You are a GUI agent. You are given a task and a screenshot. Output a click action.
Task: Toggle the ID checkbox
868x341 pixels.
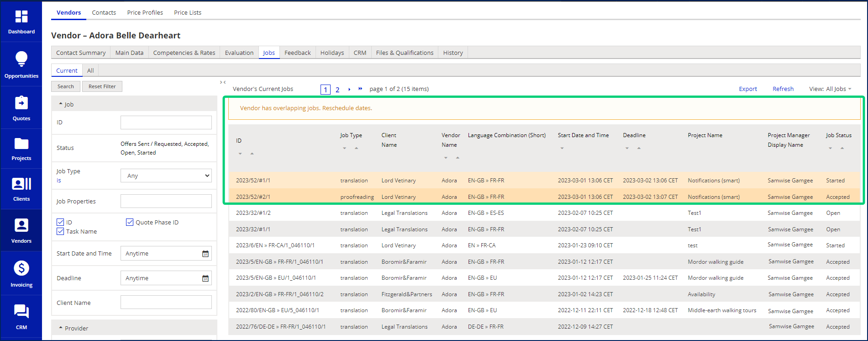tap(60, 222)
